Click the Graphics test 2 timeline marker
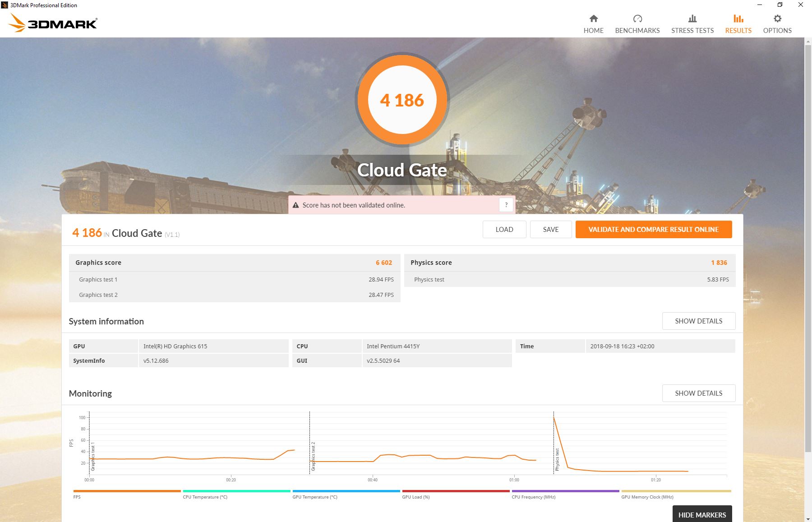 click(x=313, y=456)
